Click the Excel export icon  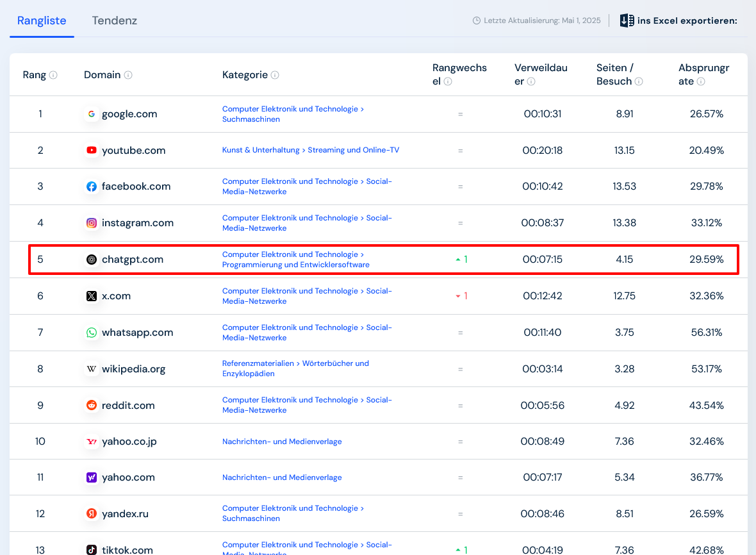click(627, 21)
